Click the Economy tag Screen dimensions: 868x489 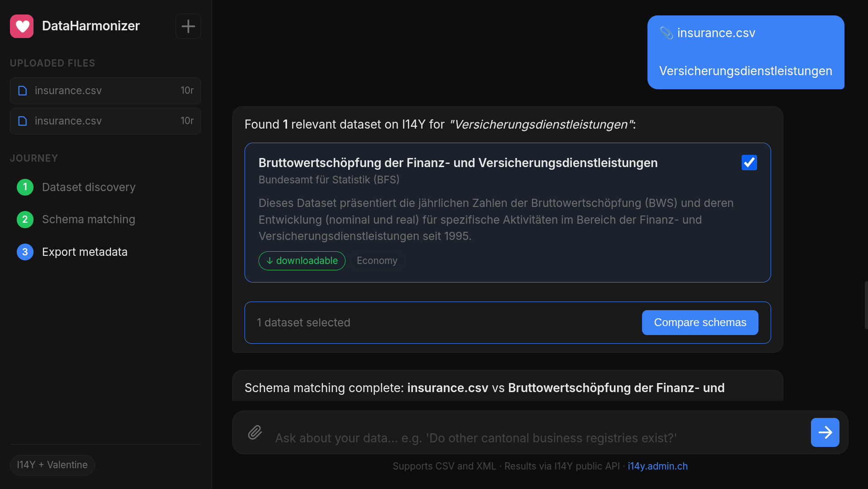click(377, 261)
